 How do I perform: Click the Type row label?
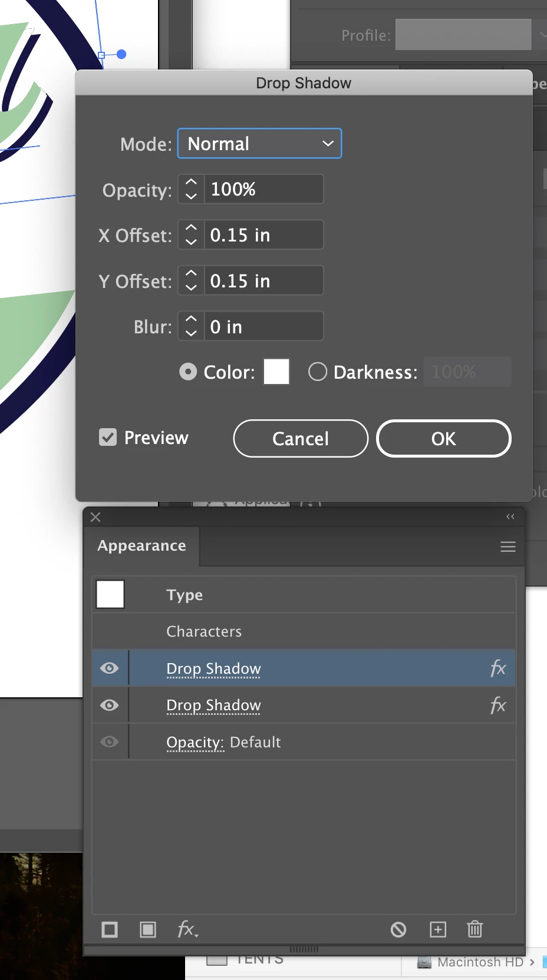pyautogui.click(x=184, y=595)
